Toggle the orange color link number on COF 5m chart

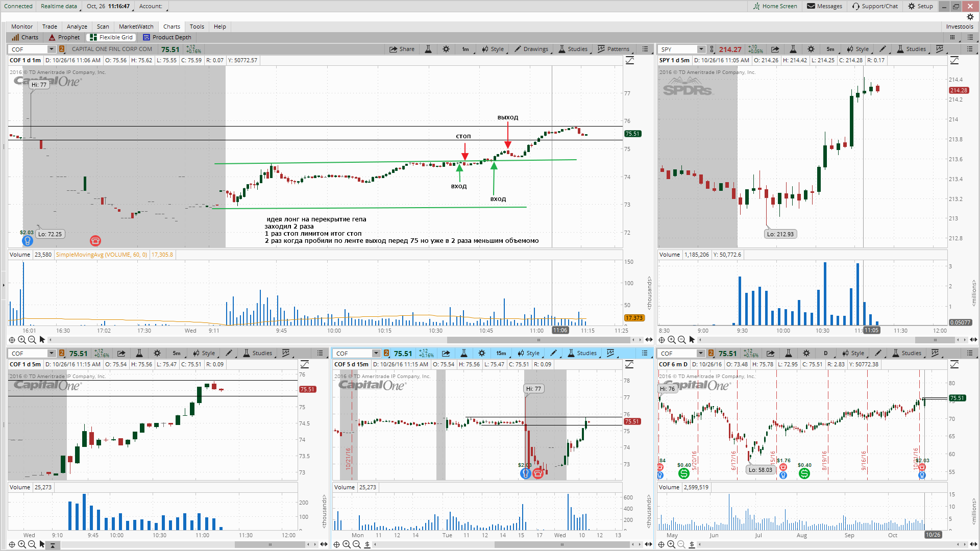tap(62, 353)
